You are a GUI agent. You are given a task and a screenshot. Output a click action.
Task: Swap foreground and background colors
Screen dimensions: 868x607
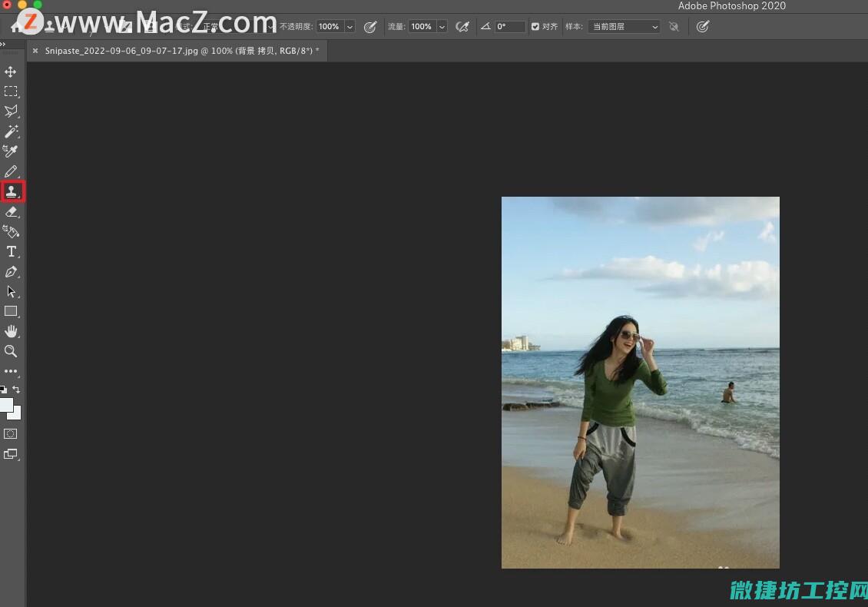pyautogui.click(x=16, y=390)
